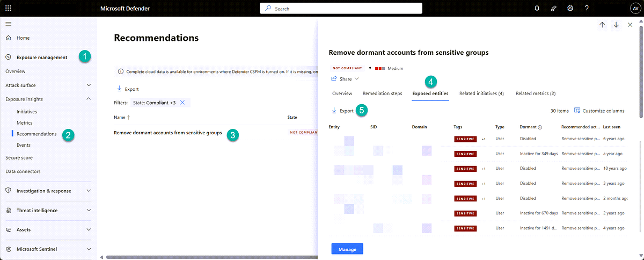Click the Microsoft Sentinel shield icon
Screen dimensions: 644x260
(x=8, y=249)
